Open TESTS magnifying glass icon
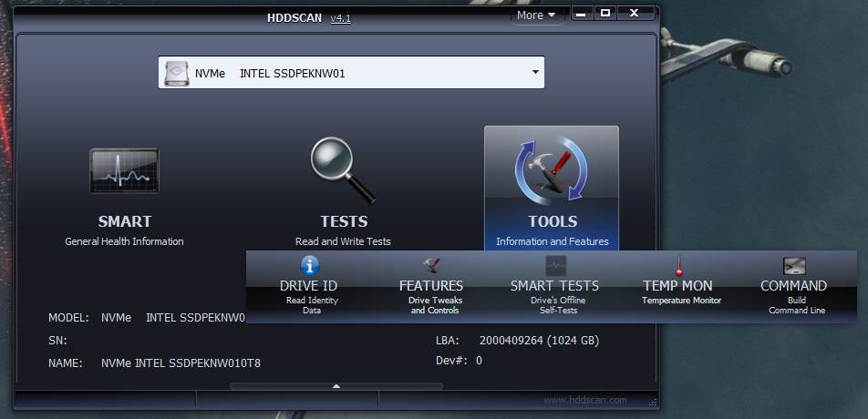The height and width of the screenshot is (419, 868). pos(343,170)
